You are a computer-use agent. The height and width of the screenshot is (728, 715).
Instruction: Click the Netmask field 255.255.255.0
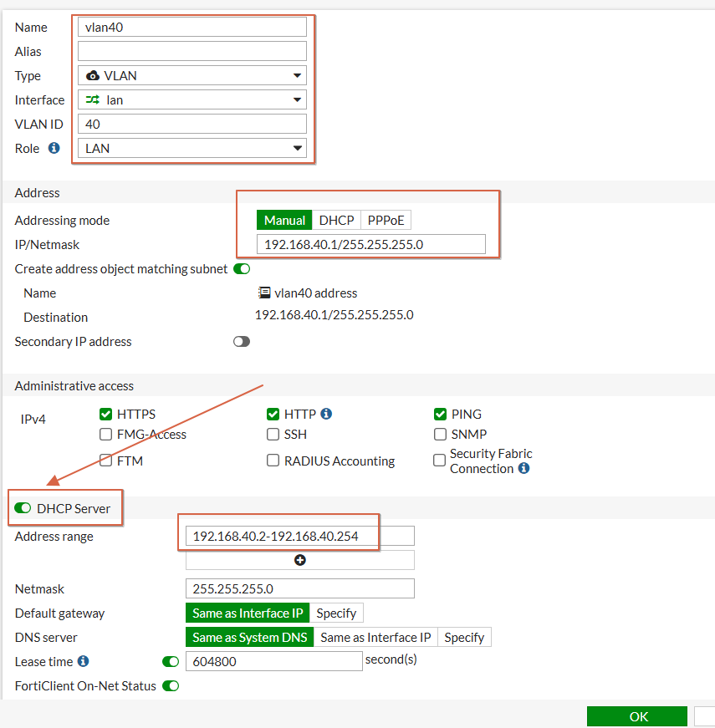299,588
